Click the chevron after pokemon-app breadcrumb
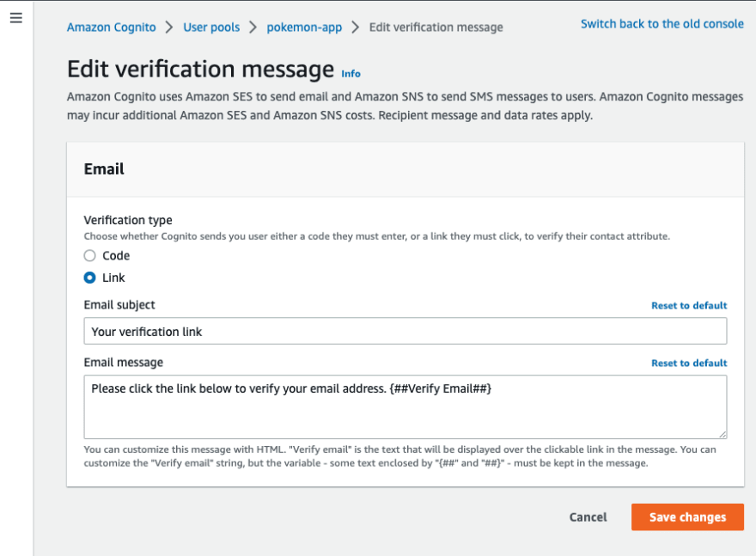 pos(356,27)
